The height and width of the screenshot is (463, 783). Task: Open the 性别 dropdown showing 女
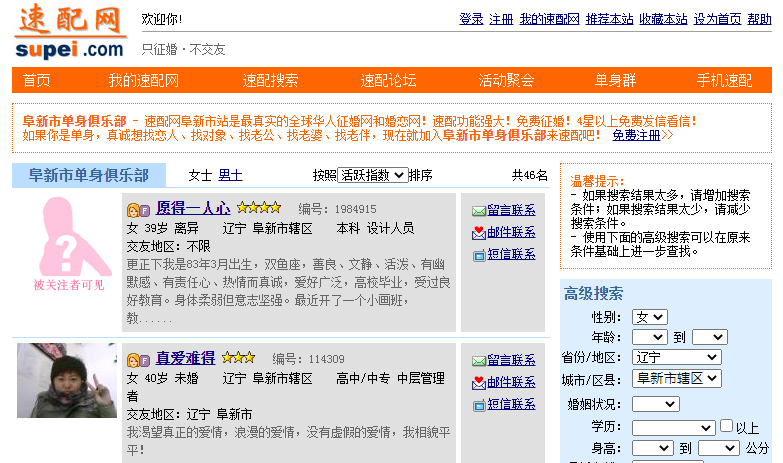pyautogui.click(x=650, y=317)
